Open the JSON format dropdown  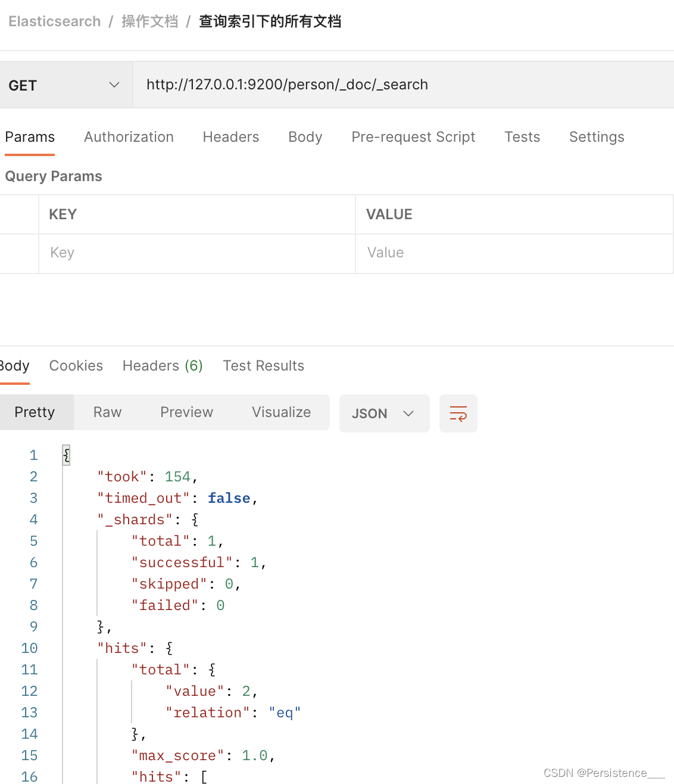[384, 413]
